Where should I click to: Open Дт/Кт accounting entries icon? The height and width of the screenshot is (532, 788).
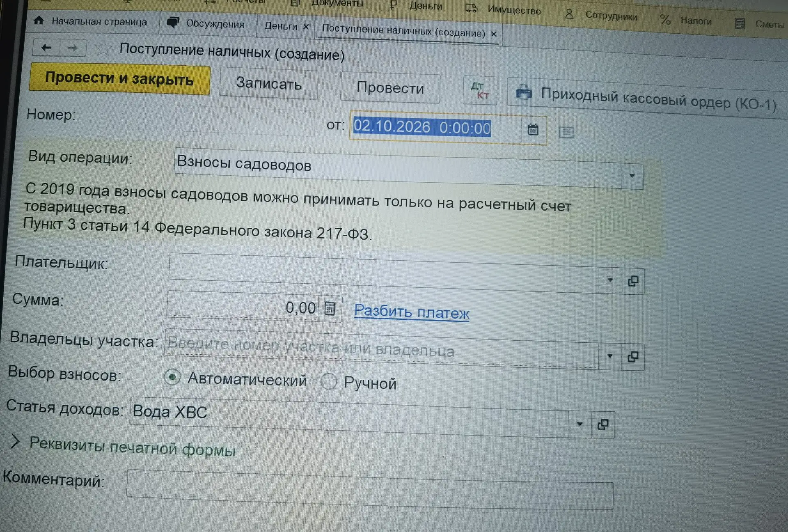(480, 91)
